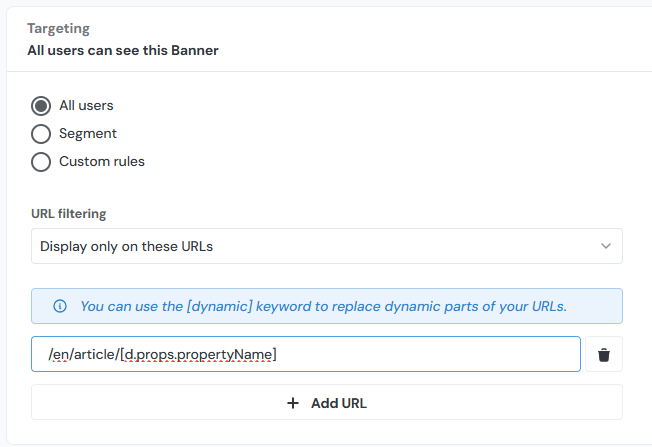Click the "Segment" label text
Screen dimensions: 652x447
(88, 133)
